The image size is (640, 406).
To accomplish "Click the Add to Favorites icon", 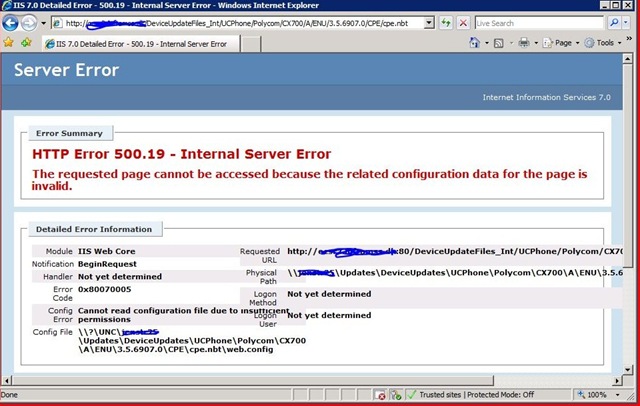I will (x=25, y=43).
